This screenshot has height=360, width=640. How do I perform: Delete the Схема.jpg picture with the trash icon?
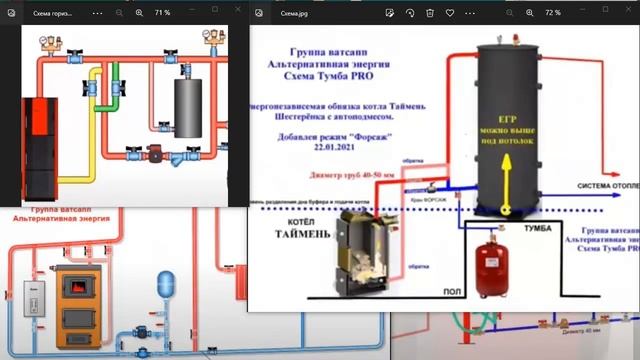click(x=430, y=13)
